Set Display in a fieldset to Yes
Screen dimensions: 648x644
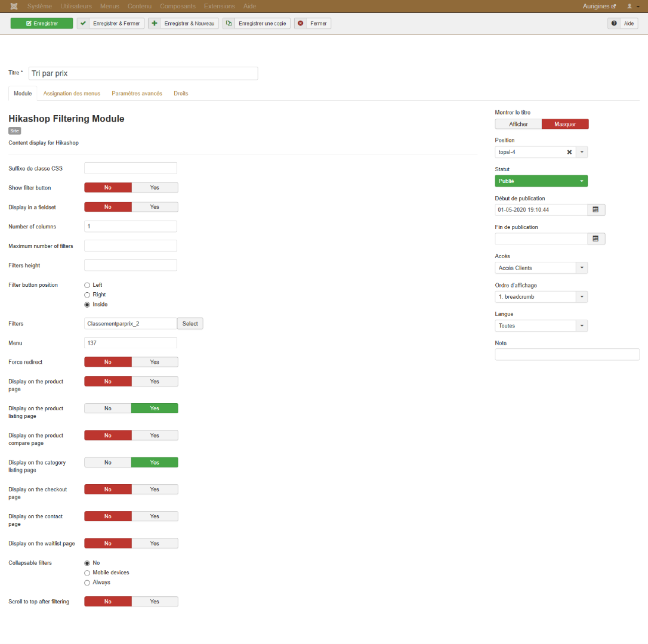pos(155,207)
